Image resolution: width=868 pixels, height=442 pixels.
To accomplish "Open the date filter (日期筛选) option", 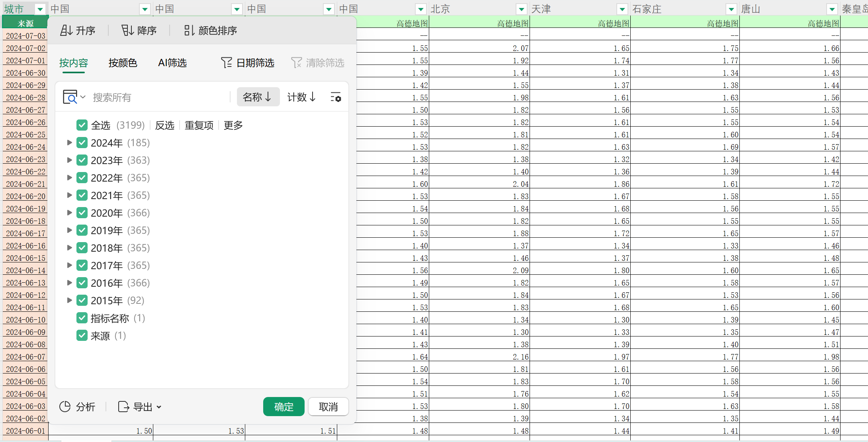I will click(x=248, y=63).
